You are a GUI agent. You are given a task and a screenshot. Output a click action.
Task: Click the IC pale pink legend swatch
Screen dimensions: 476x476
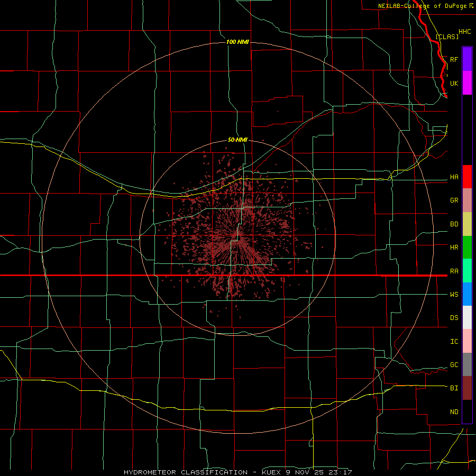467,341
